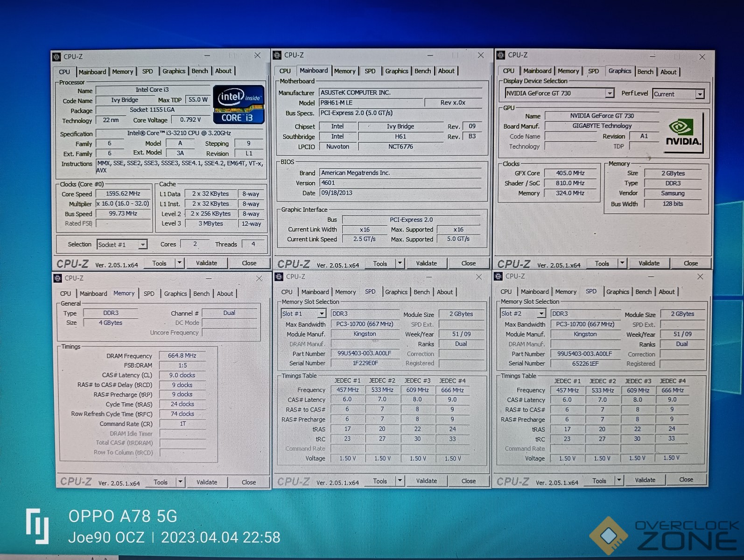Click BIOS Date 09/18/2013 field
The width and height of the screenshot is (744, 560).
pyautogui.click(x=400, y=193)
